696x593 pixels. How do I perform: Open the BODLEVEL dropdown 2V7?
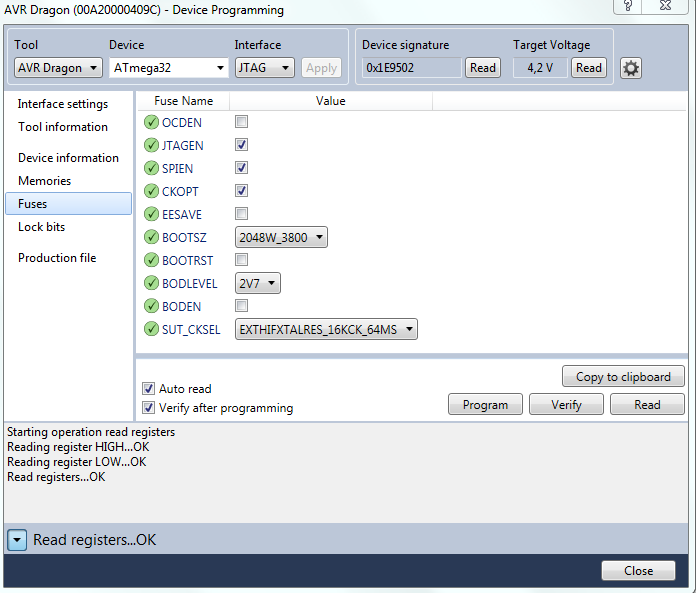point(257,283)
